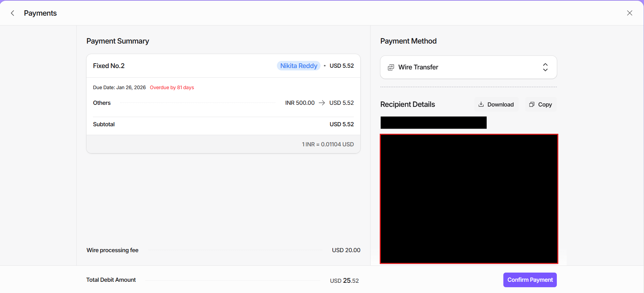Select the Wire processing fee USD 20.00 value
Screen dimensions: 644x293
pyautogui.click(x=346, y=250)
